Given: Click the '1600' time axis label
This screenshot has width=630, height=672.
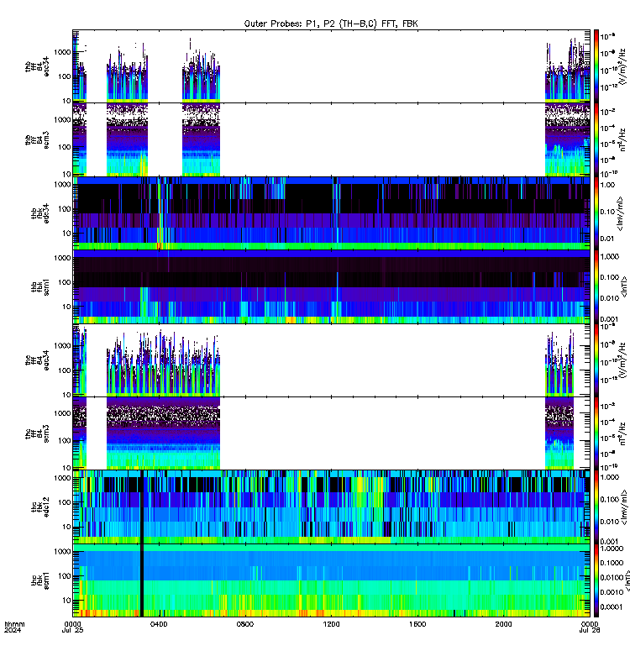Looking at the screenshot, I should pyautogui.click(x=417, y=624).
